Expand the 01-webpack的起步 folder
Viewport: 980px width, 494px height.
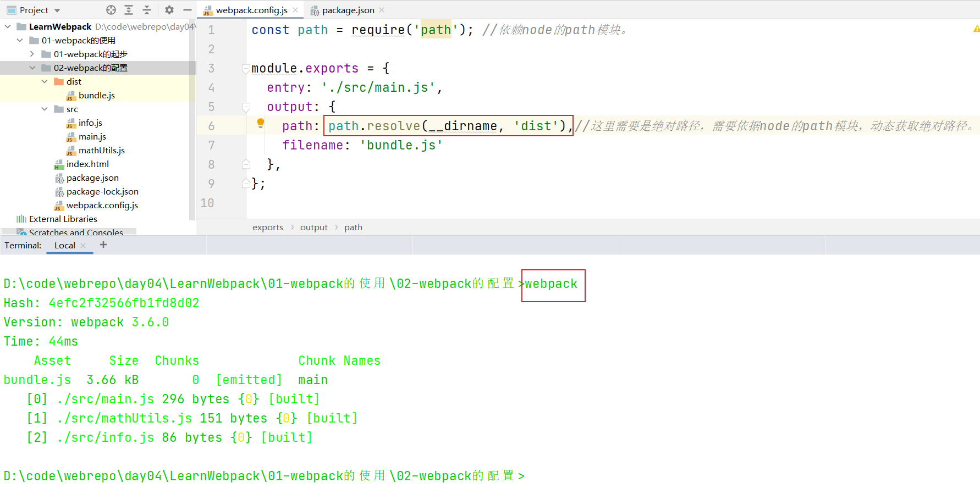[x=32, y=54]
